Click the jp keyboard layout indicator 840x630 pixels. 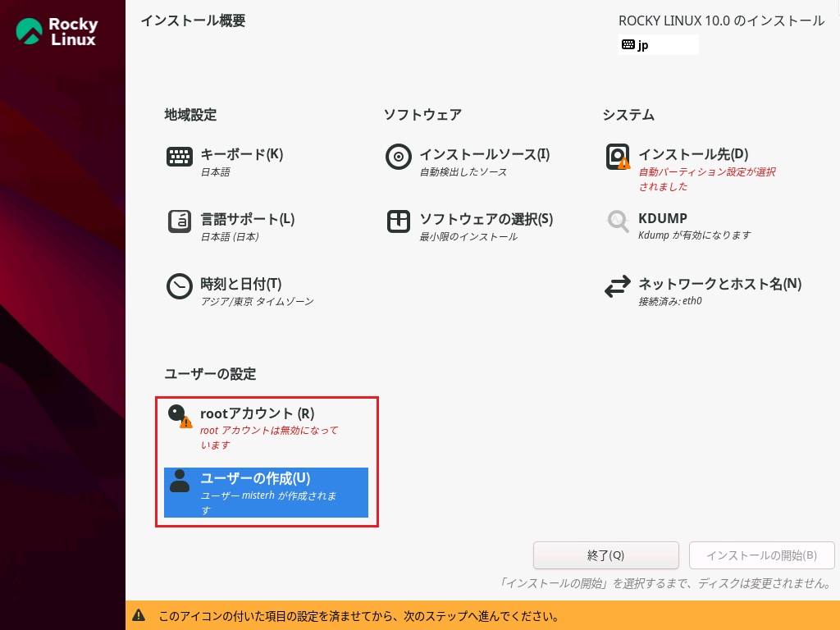658,45
